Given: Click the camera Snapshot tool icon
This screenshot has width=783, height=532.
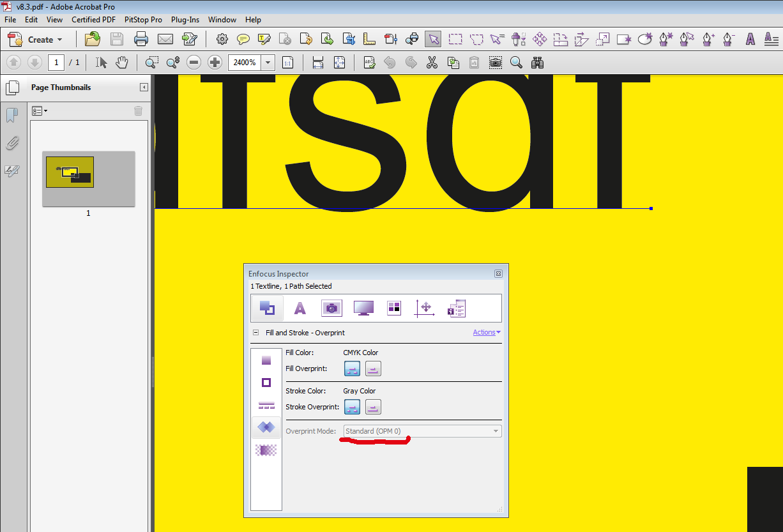Looking at the screenshot, I should coord(495,63).
